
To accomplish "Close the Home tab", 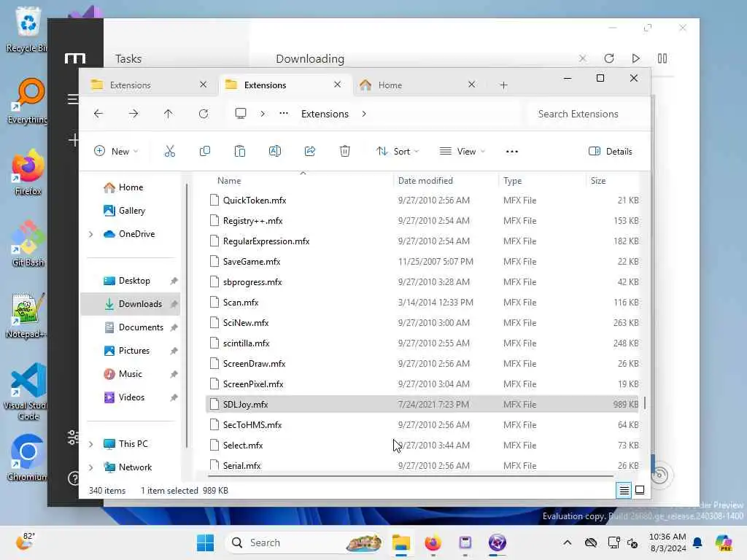I will [472, 85].
